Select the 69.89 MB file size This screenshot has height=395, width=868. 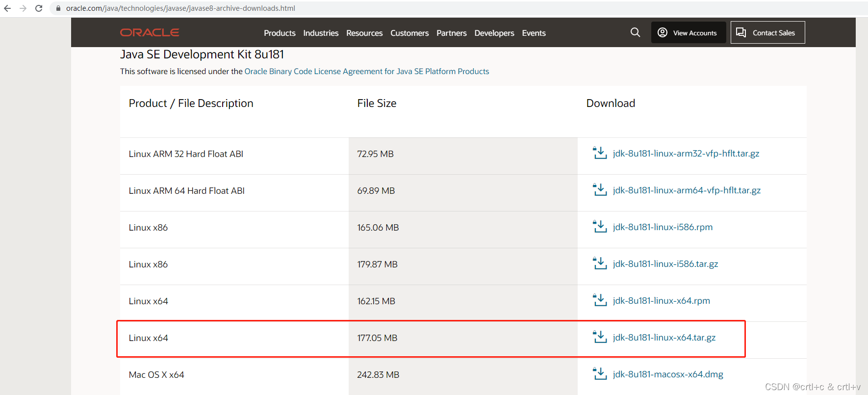pyautogui.click(x=376, y=190)
